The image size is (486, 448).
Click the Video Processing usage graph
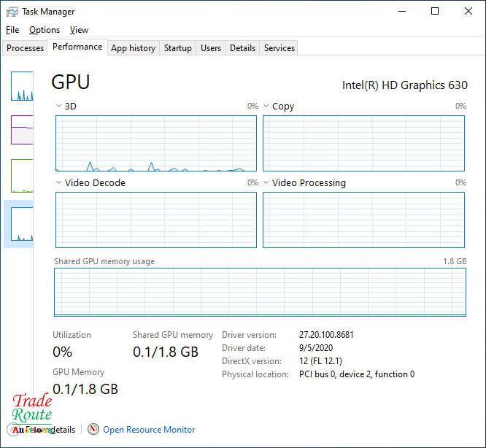[x=363, y=220]
